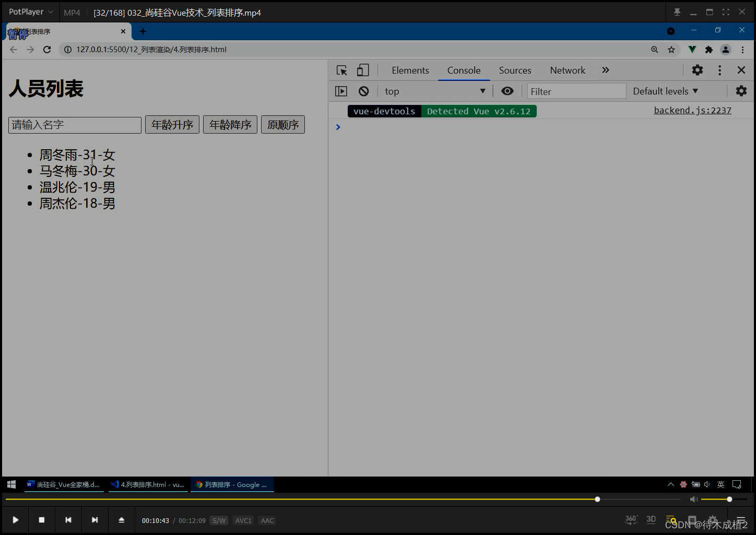This screenshot has height=535, width=756.
Task: Click the 年龄降序 button
Action: pos(230,125)
